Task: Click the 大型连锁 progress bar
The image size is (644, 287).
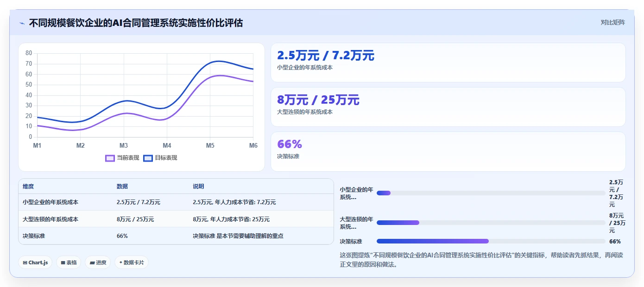Action: [x=491, y=223]
